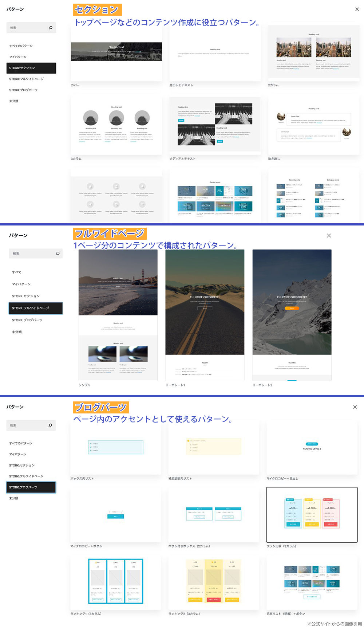The height and width of the screenshot is (628, 364).
Task: Select the highlighted STORK:フルワイドページ category
Action: pos(36,308)
